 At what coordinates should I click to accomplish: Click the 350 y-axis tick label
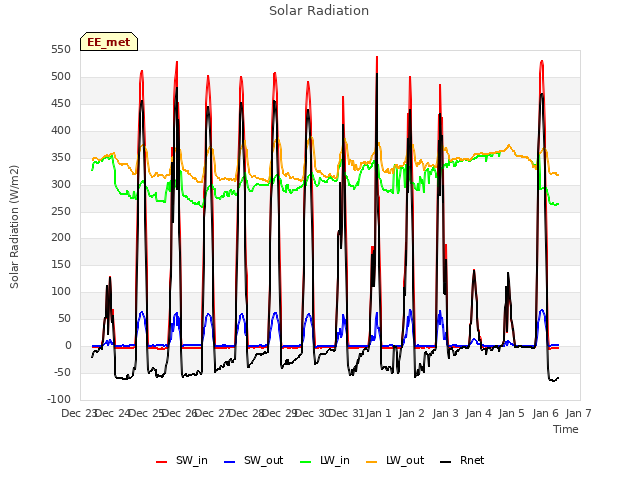[x=61, y=158]
